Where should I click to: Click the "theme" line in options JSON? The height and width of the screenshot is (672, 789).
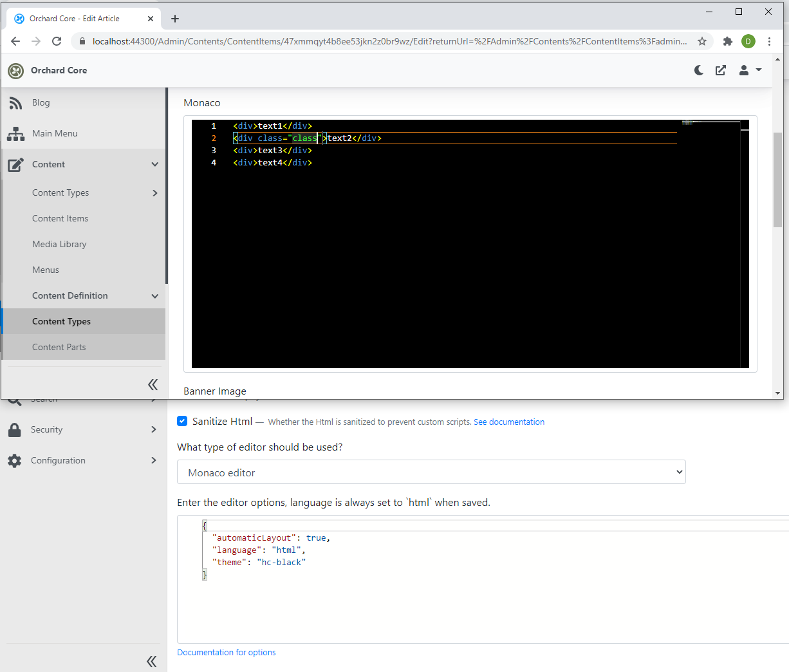click(x=259, y=563)
